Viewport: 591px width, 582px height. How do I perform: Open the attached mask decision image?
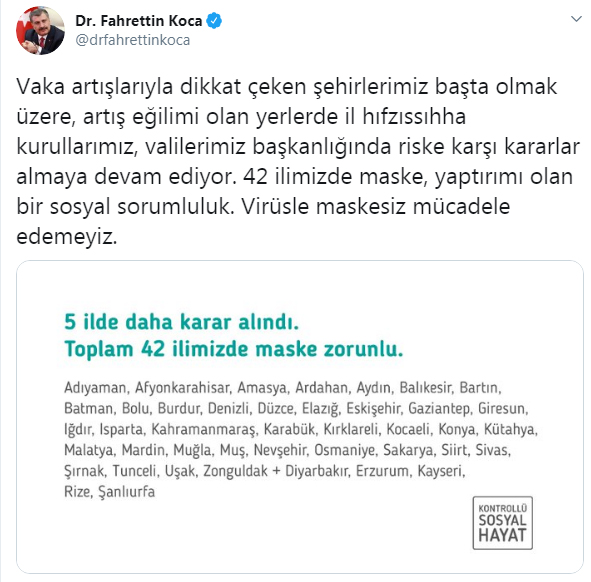click(x=300, y=417)
